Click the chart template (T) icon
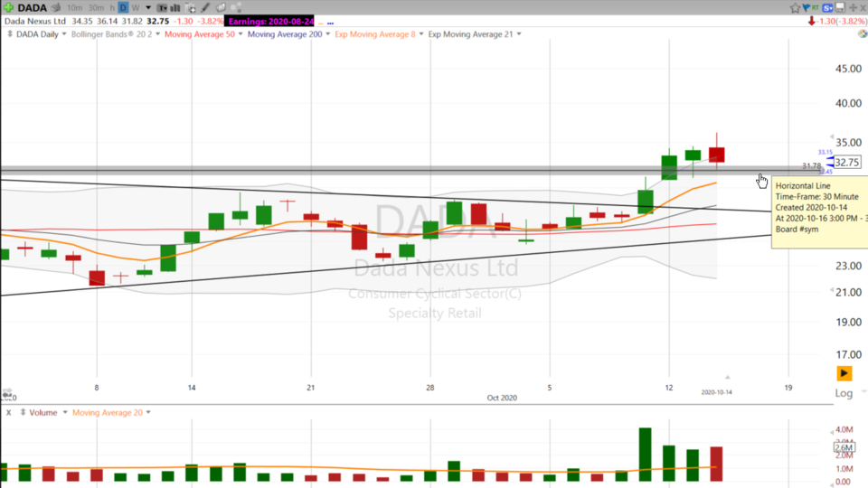868x488 pixels. 162,8
